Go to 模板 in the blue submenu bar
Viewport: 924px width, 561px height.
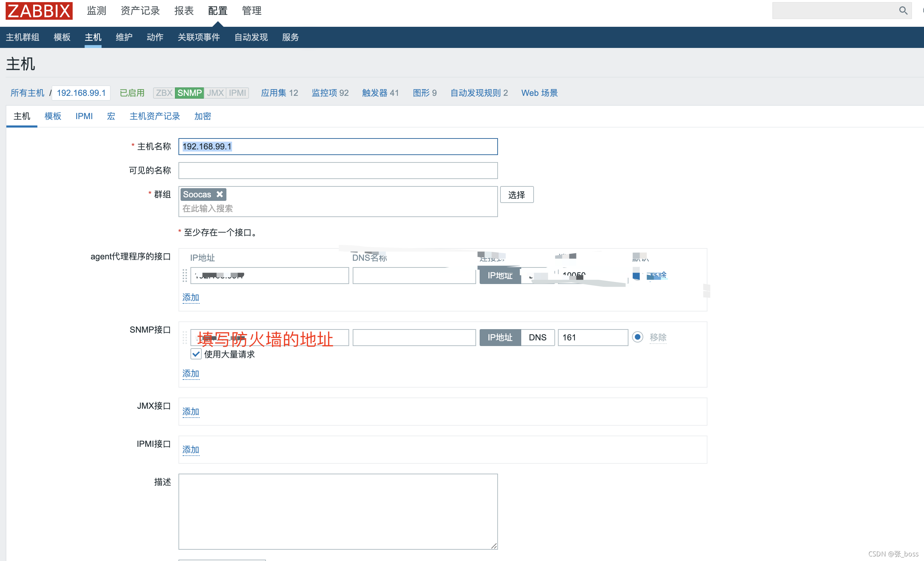click(x=62, y=37)
